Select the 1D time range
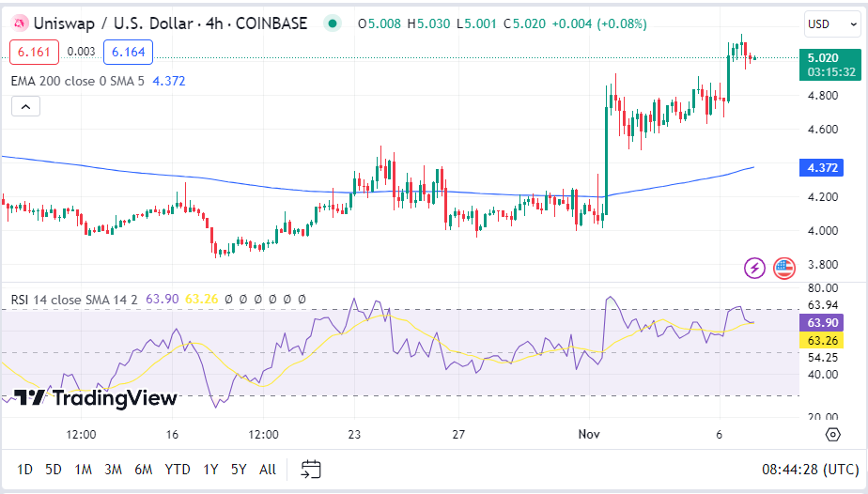Image resolution: width=868 pixels, height=494 pixels. click(25, 469)
